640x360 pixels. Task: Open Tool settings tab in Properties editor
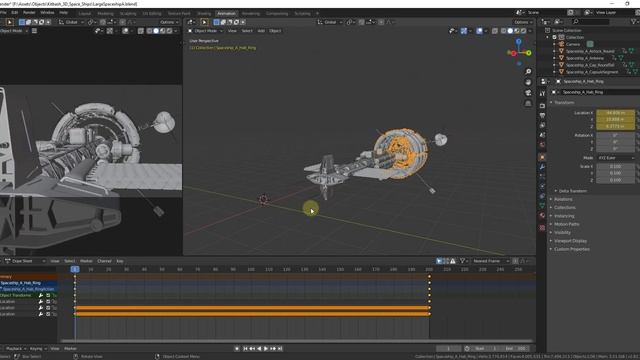(542, 93)
